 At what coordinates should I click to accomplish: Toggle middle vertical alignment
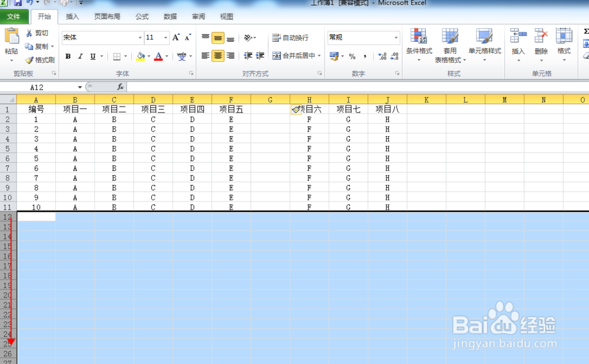[x=218, y=38]
